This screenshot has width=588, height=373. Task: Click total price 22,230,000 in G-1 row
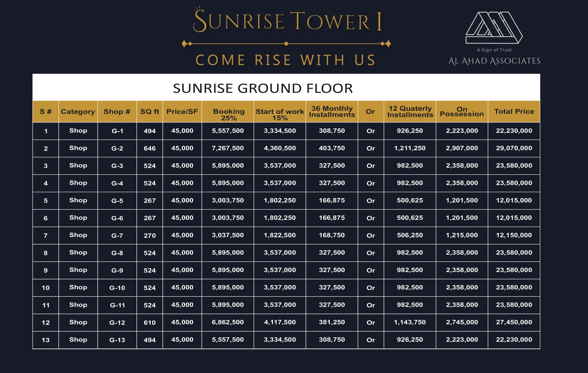point(514,131)
